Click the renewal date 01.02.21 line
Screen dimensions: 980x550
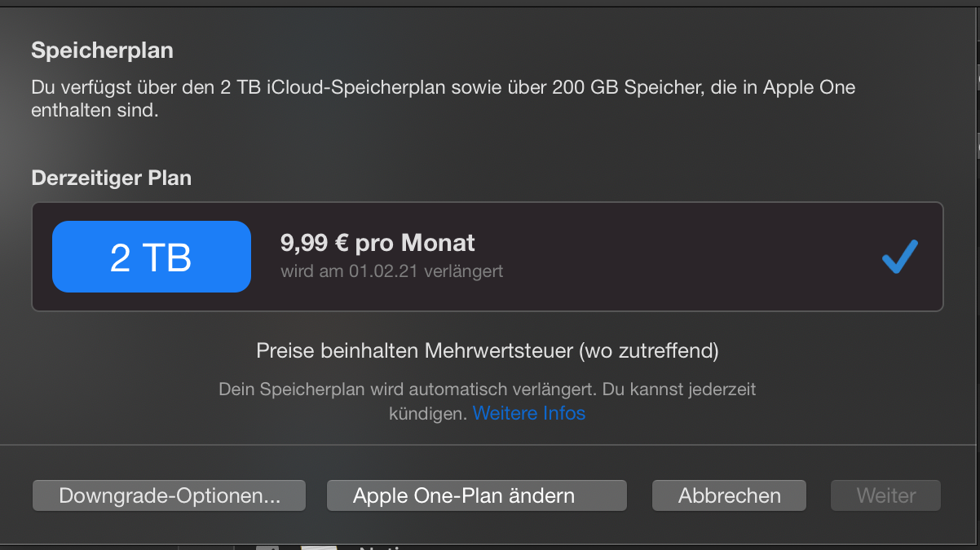(x=391, y=271)
